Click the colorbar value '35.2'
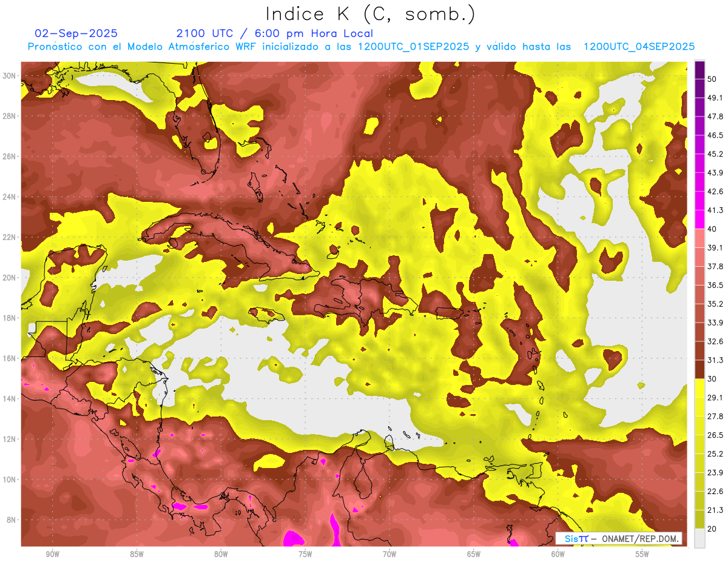 715,304
